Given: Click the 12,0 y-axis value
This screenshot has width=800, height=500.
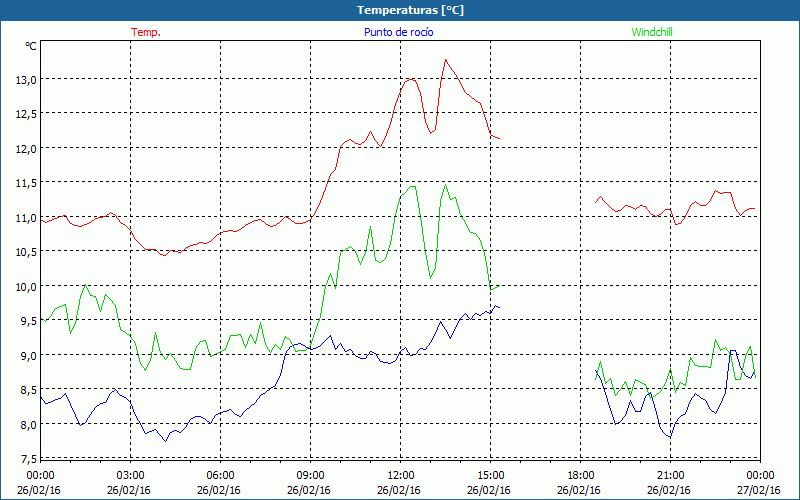Looking at the screenshot, I should 26,149.
